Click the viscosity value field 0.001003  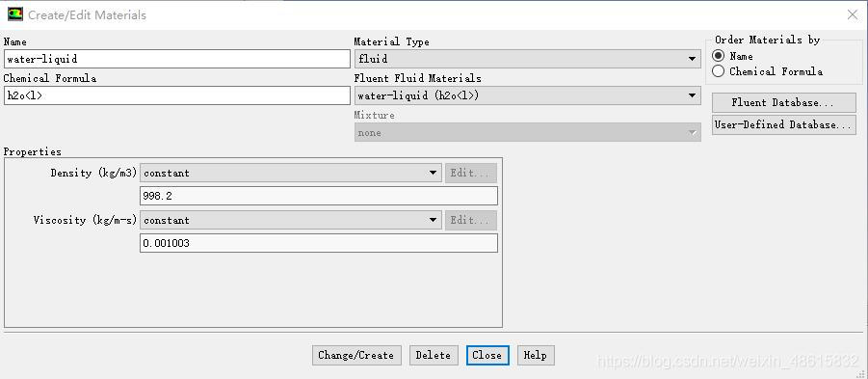click(318, 243)
